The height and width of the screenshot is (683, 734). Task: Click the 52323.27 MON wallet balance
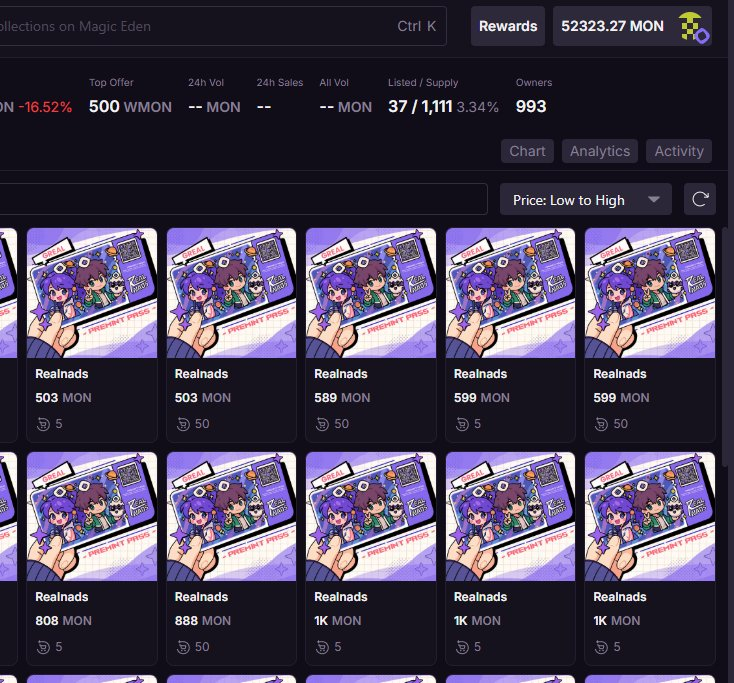pos(612,26)
